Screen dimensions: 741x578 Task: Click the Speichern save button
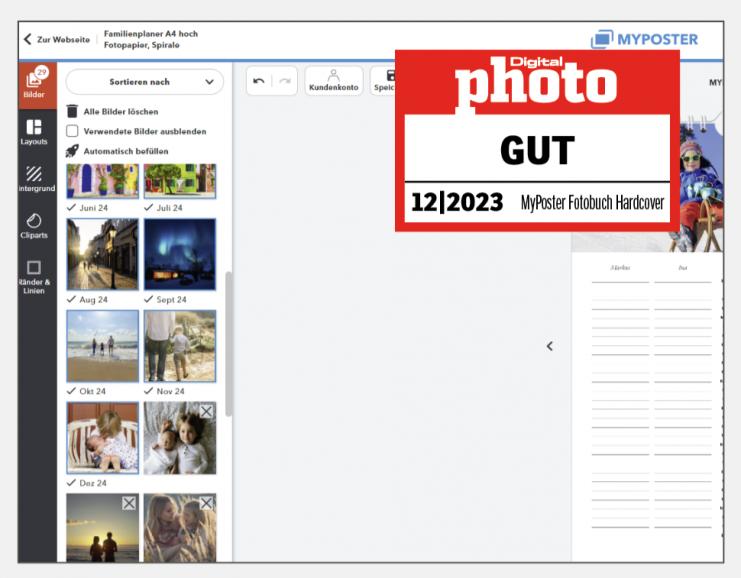[383, 81]
